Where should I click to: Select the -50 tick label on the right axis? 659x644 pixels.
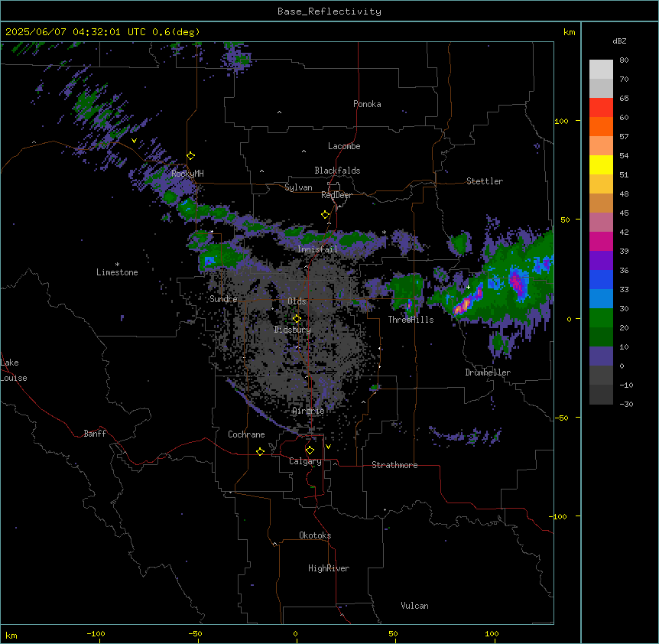[x=561, y=418]
